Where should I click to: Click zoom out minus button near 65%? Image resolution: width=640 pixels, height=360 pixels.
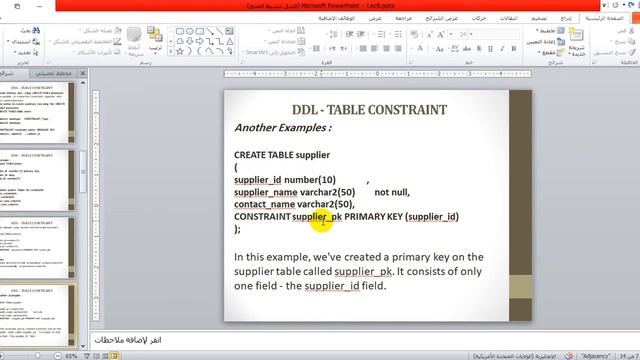pyautogui.click(x=58, y=356)
